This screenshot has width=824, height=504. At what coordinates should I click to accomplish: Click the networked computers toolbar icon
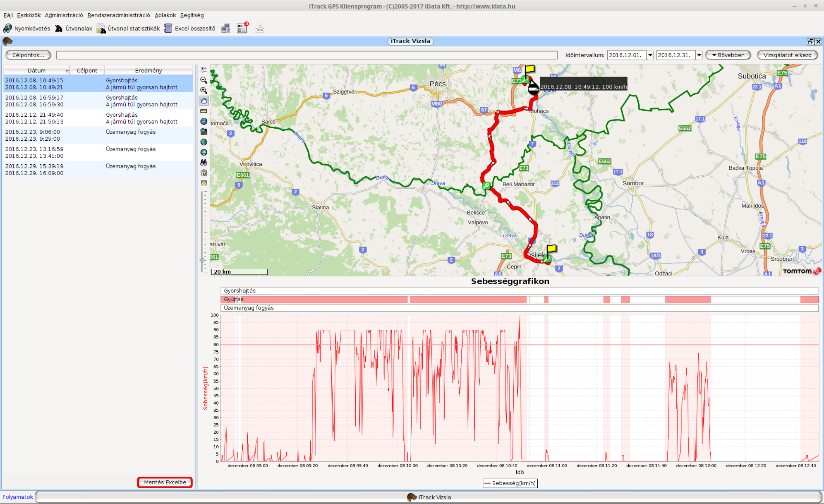tap(226, 28)
